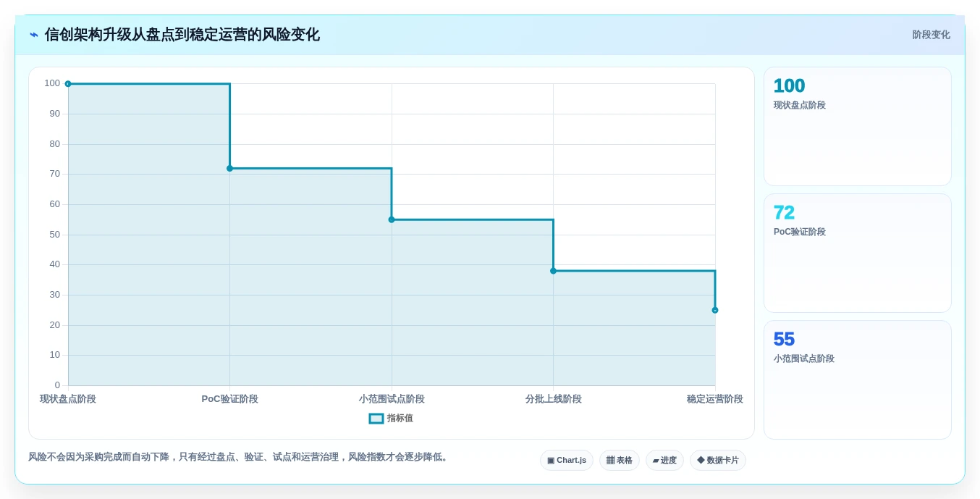980x499 pixels.
Task: Toggle the 指标值 legend color box
Action: coord(376,419)
